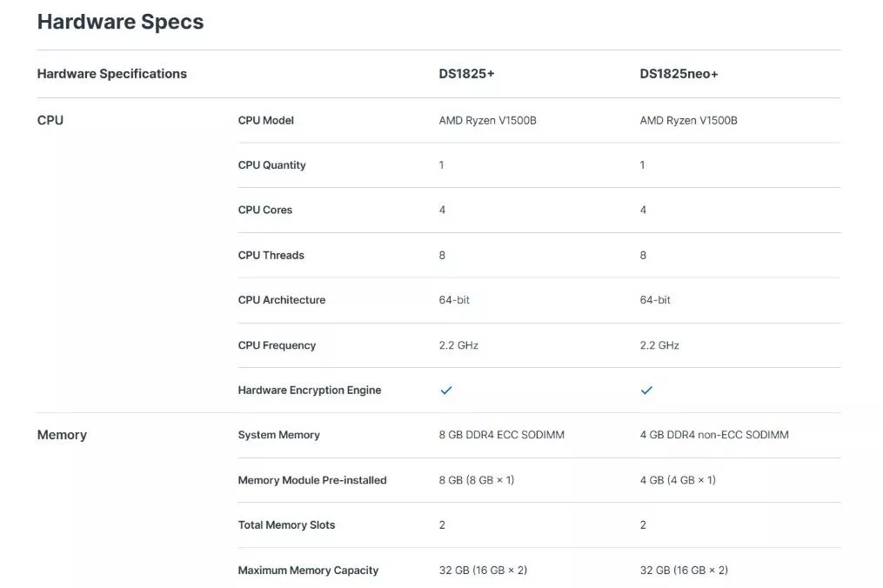Click the CPU Quantity row label
This screenshot has width=883, height=588.
[x=272, y=165]
